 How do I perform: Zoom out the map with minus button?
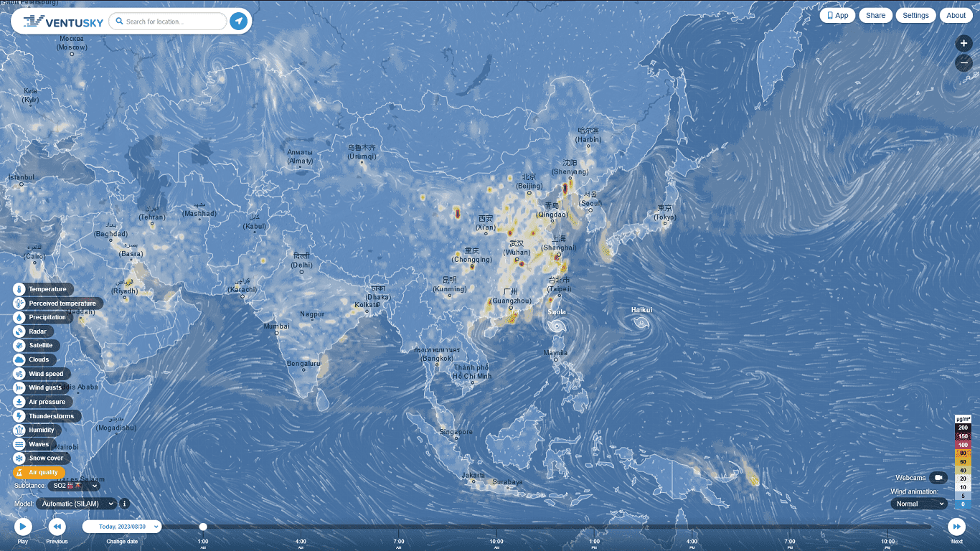coord(963,64)
